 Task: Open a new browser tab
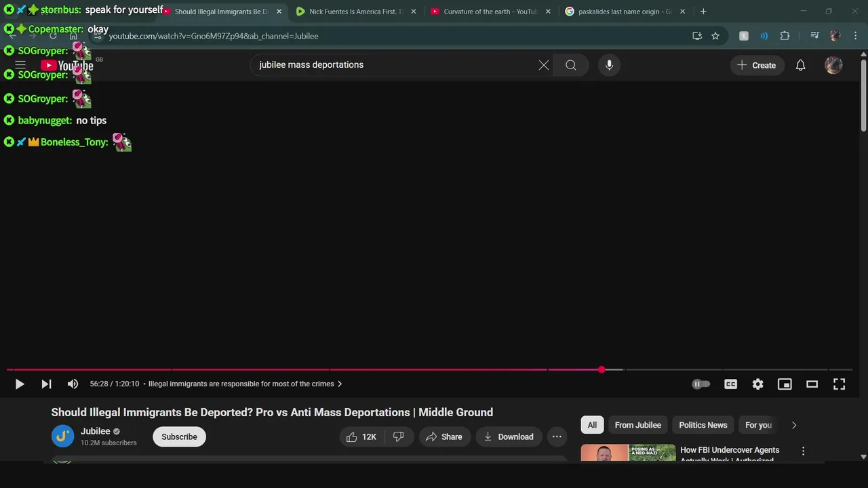[703, 12]
